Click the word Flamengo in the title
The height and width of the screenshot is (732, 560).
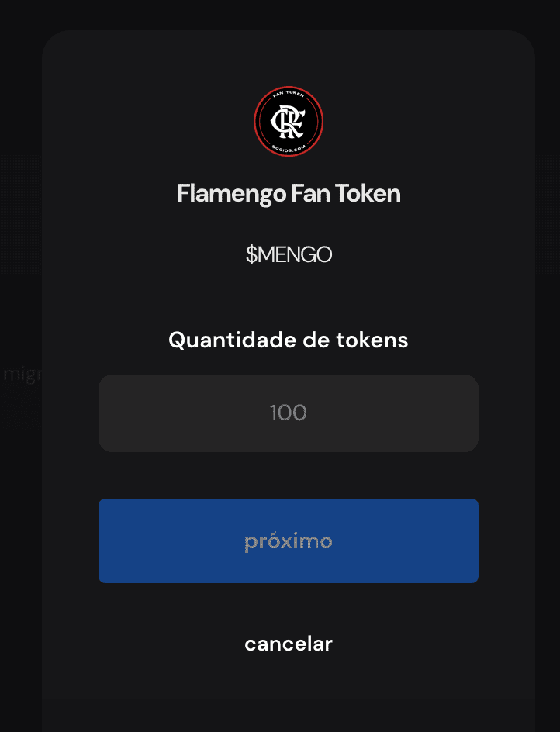pyautogui.click(x=232, y=194)
